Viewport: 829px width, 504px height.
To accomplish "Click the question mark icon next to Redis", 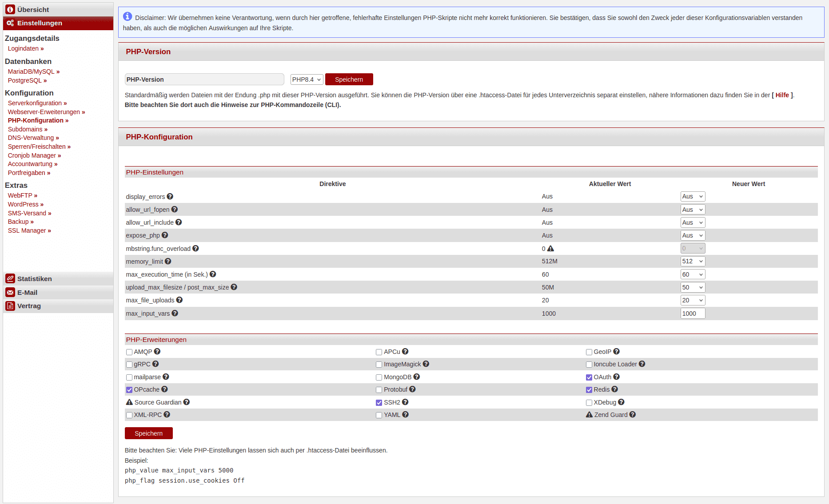I will [615, 389].
